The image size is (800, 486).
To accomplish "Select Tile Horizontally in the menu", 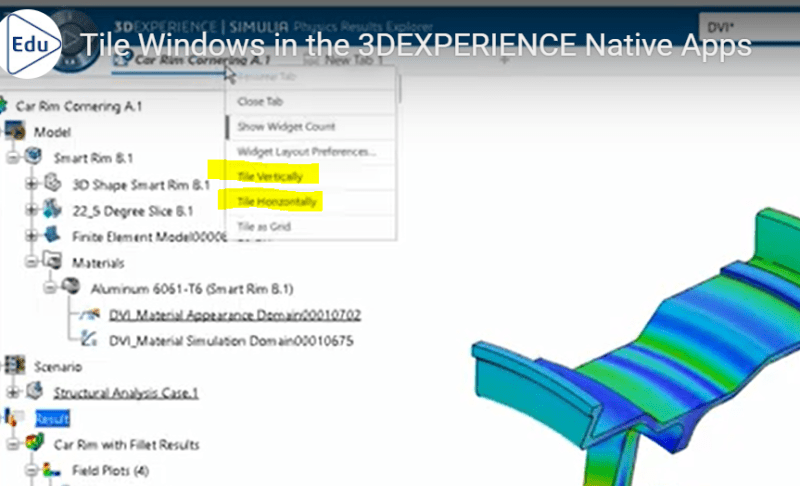I will [x=311, y=202].
